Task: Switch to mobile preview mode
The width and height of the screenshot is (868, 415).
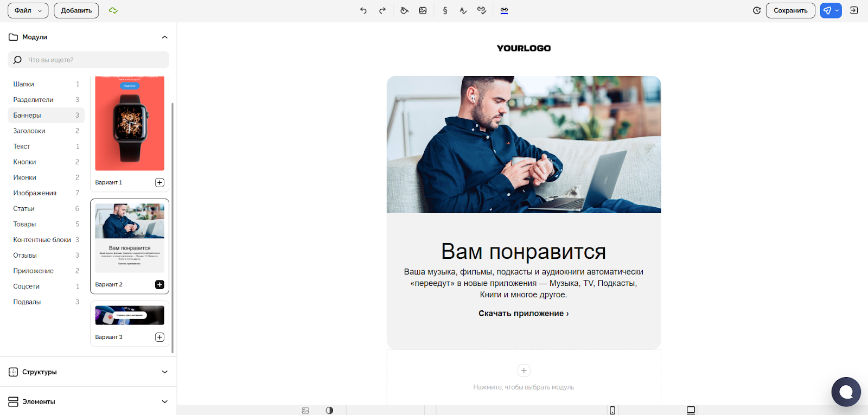Action: tap(612, 410)
